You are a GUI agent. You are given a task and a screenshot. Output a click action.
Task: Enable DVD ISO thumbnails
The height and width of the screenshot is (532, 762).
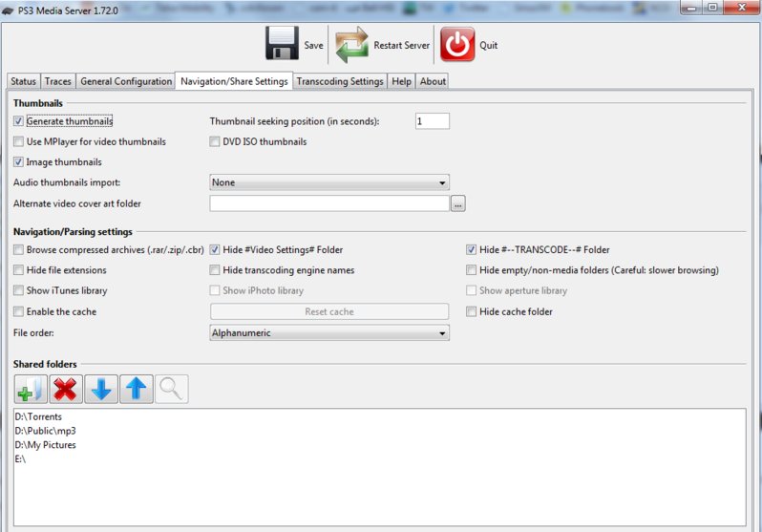click(x=214, y=141)
